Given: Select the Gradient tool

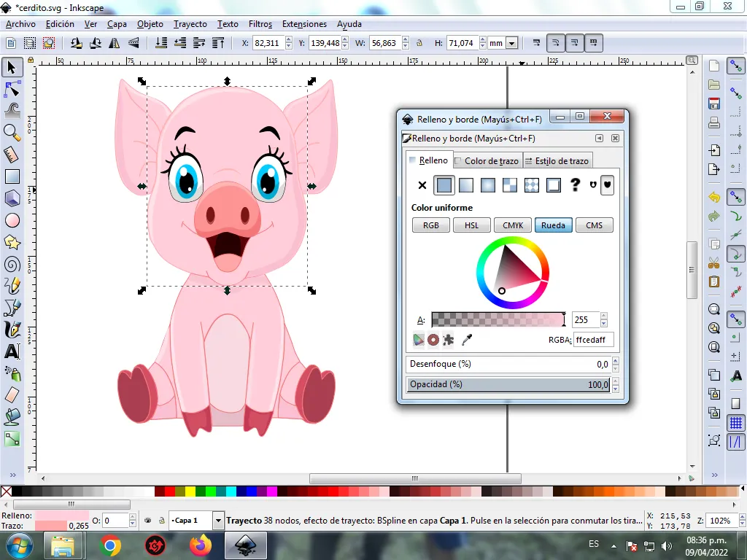Looking at the screenshot, I should (x=12, y=438).
